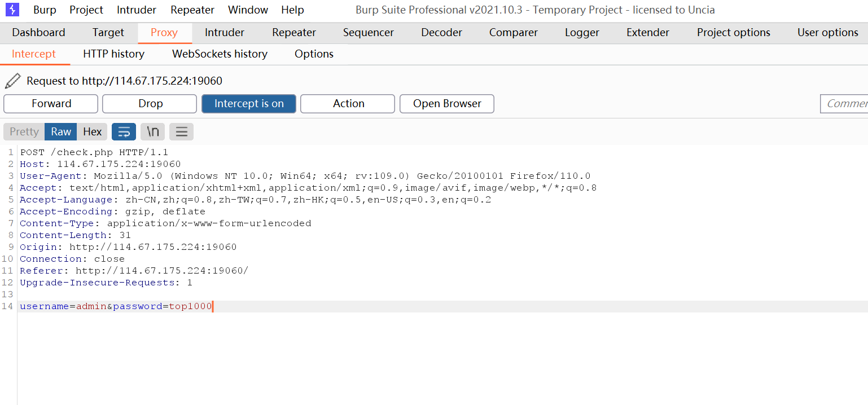Open the Burp menu
The image size is (868, 405).
[x=45, y=10]
